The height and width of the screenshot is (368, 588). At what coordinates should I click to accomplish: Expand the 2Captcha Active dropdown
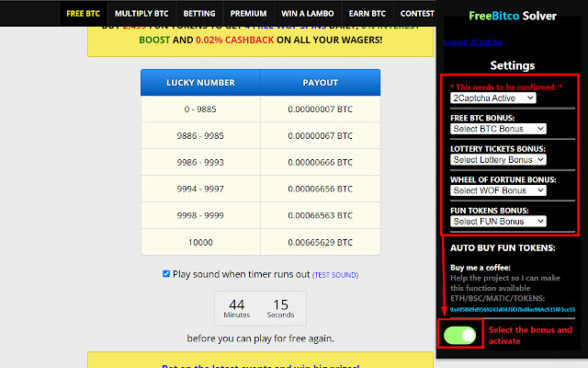pyautogui.click(x=493, y=98)
